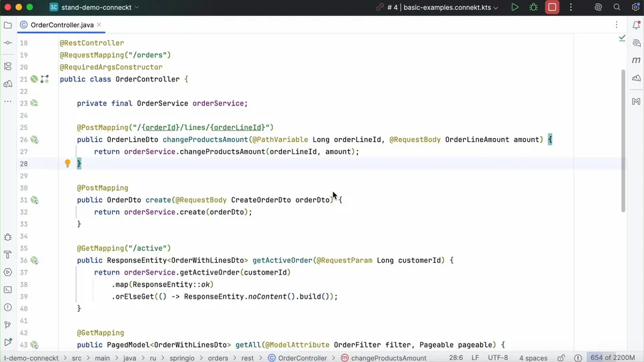
Task: Click the orderId path variable link on line 25
Action: point(161,127)
